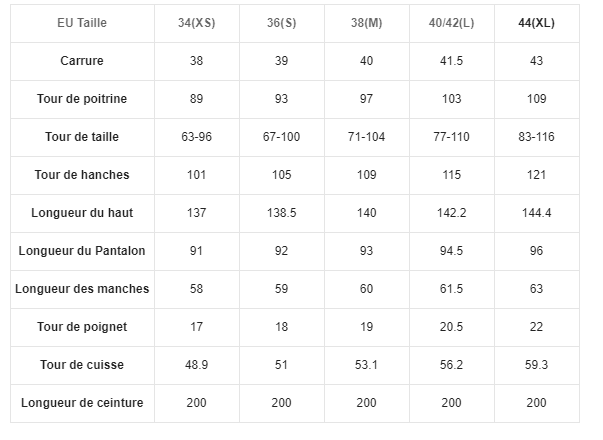Select the bold 44(XL) size header
Screen dimensions: 603x440
[x=536, y=23]
